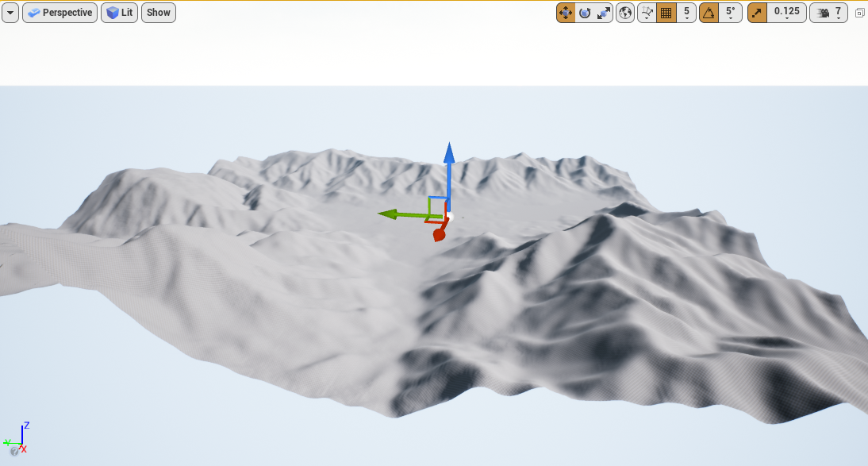
Task: Select the rotate transform tool
Action: coord(585,12)
